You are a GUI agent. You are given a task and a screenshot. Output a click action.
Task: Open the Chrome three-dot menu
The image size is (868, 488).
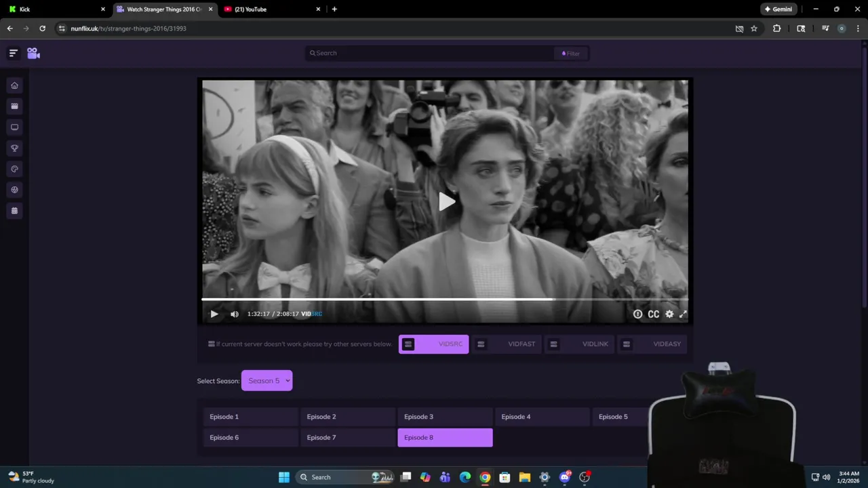coord(859,28)
